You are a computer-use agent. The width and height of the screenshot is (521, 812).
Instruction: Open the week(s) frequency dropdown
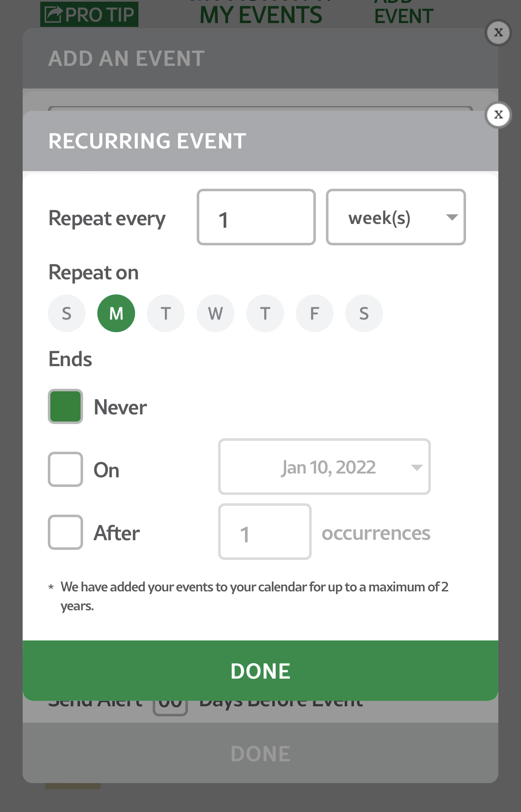pyautogui.click(x=396, y=217)
